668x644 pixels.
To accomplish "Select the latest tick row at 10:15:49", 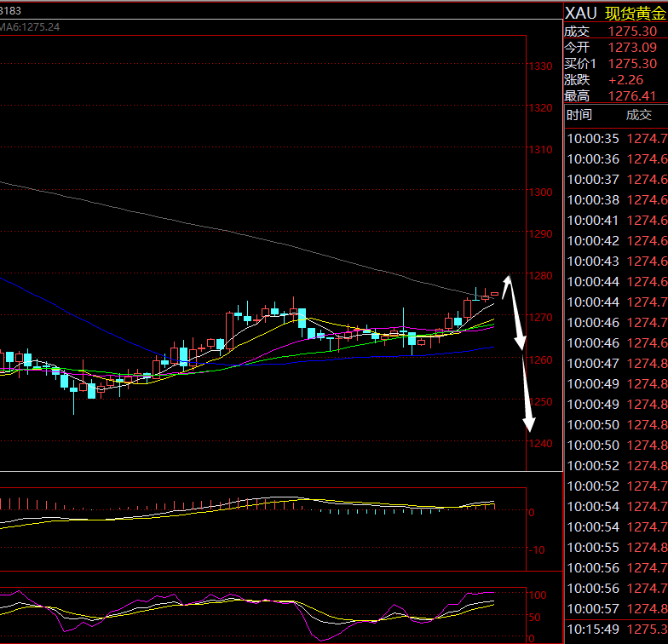I will point(617,629).
